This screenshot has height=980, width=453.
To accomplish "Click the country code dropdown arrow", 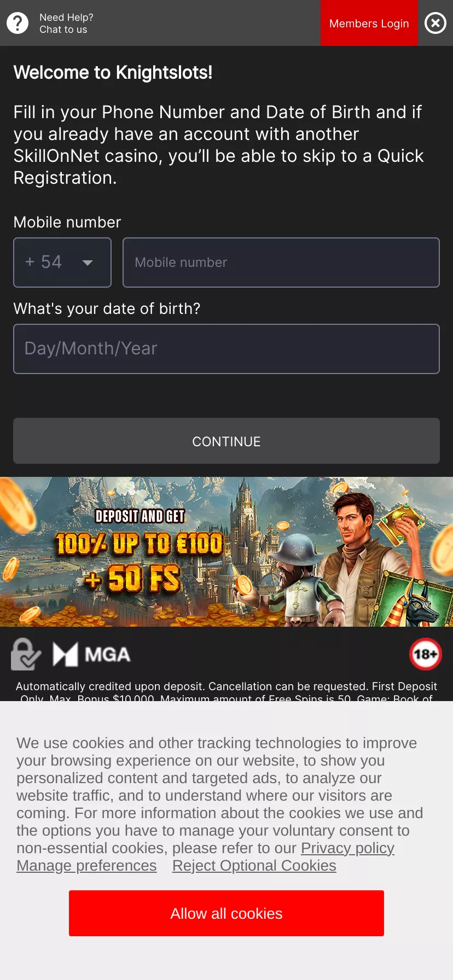I will (88, 263).
